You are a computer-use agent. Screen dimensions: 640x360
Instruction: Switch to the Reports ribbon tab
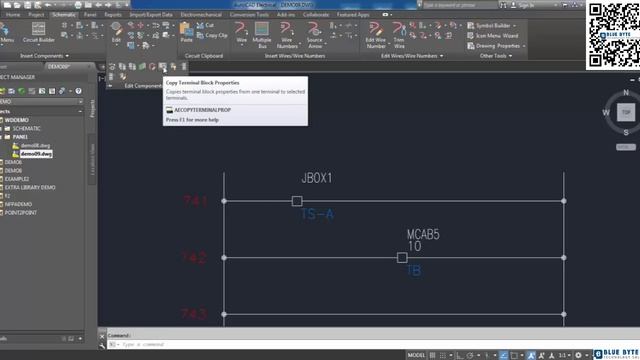pyautogui.click(x=113, y=15)
